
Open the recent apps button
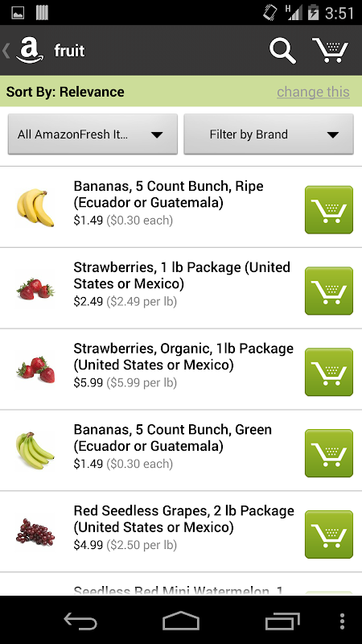pyautogui.click(x=282, y=621)
